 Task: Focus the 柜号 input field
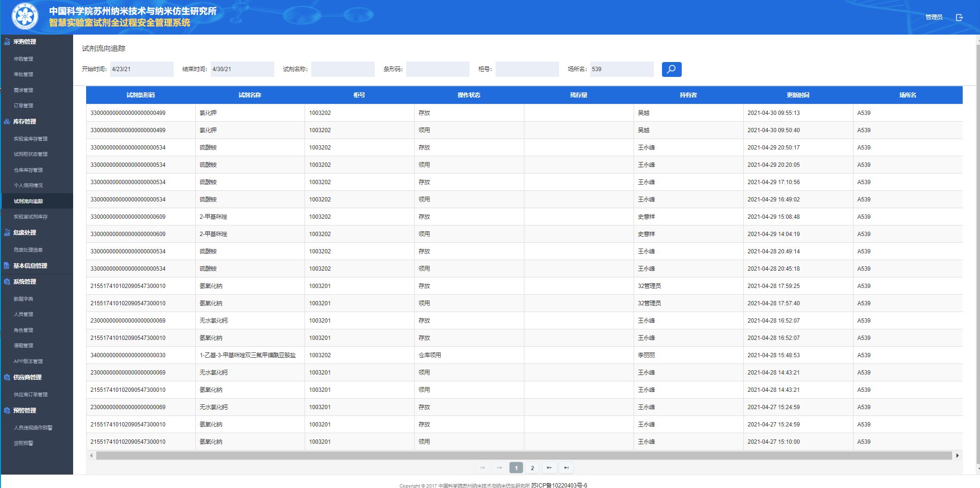pyautogui.click(x=527, y=69)
